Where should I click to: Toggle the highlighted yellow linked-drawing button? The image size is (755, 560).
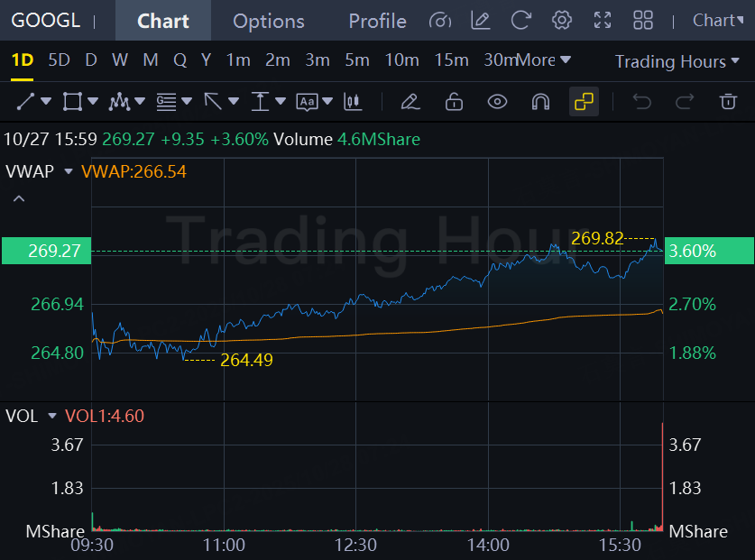pos(584,102)
